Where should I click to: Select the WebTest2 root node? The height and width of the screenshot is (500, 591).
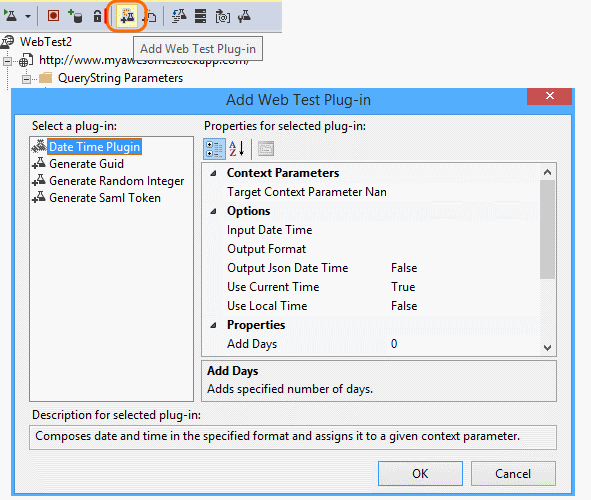(46, 42)
